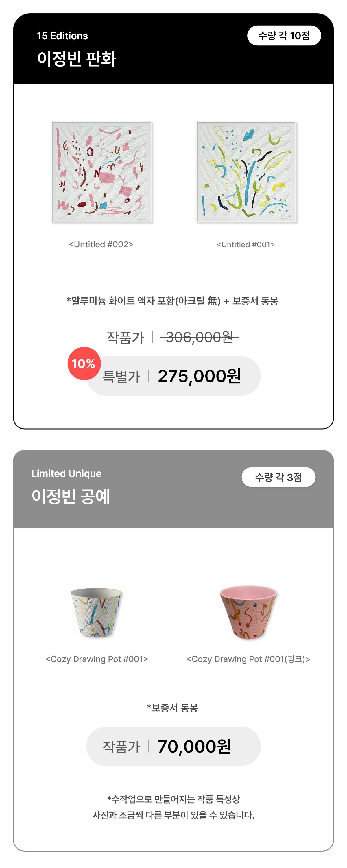The image size is (347, 868).
Task: Click the '15 Editions' label
Action: coord(62,36)
